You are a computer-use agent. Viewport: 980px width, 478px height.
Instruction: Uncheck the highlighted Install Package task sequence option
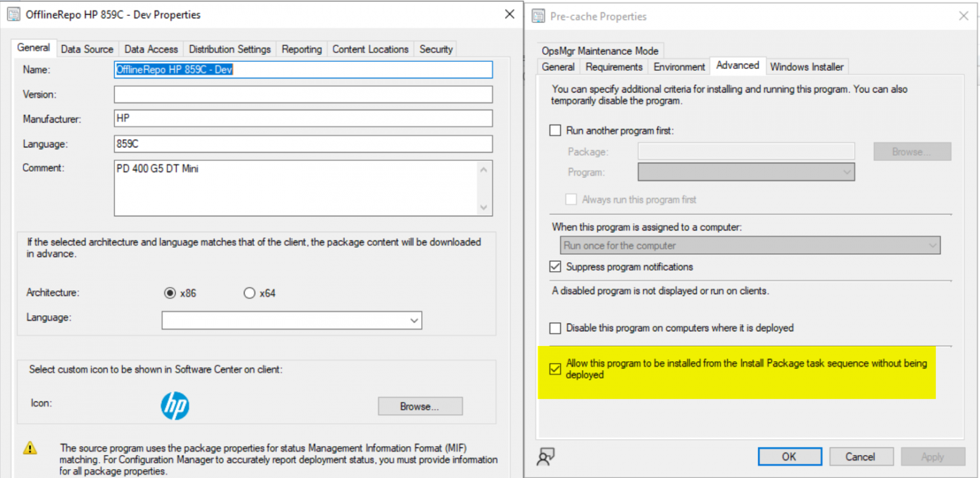tap(555, 369)
